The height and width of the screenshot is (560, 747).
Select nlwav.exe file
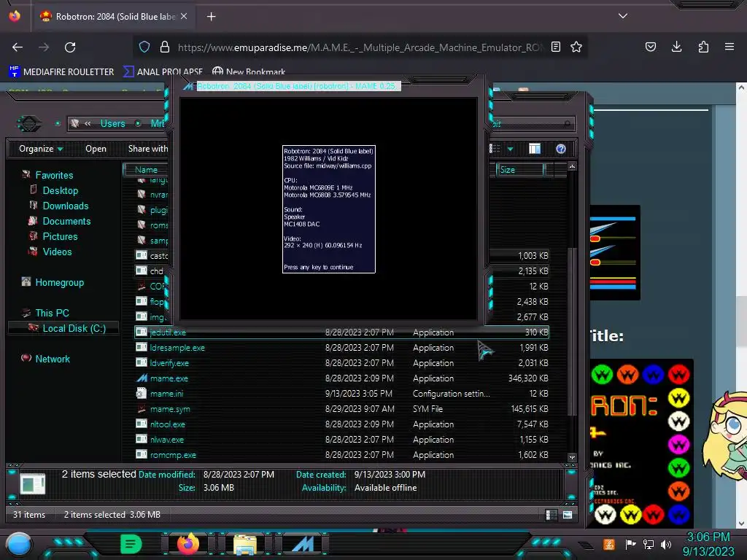167,440
